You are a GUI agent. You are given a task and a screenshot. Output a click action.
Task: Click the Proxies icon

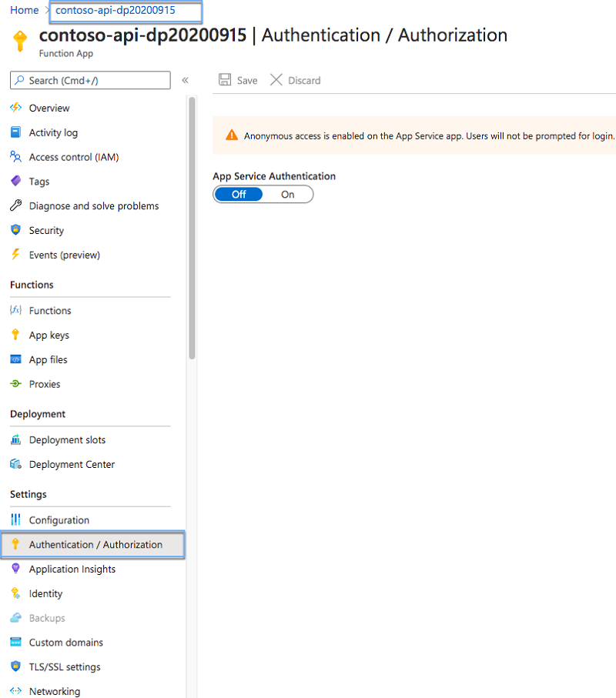pyautogui.click(x=17, y=384)
